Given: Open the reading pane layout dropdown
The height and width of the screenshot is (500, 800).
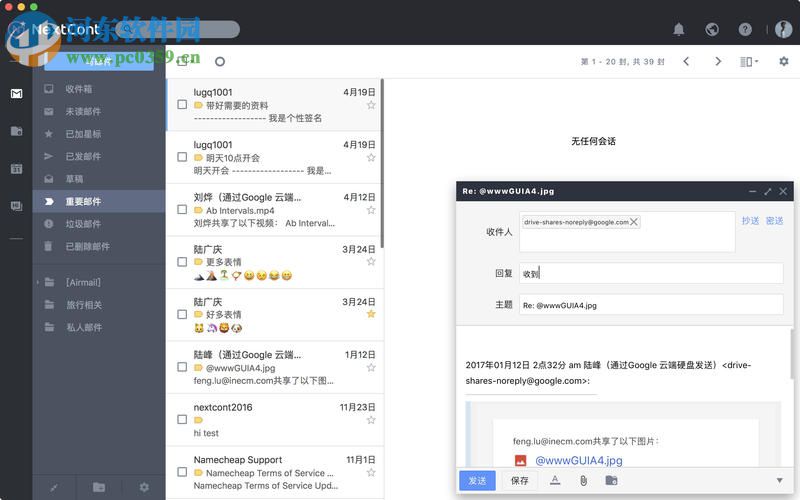Looking at the screenshot, I should click(749, 62).
